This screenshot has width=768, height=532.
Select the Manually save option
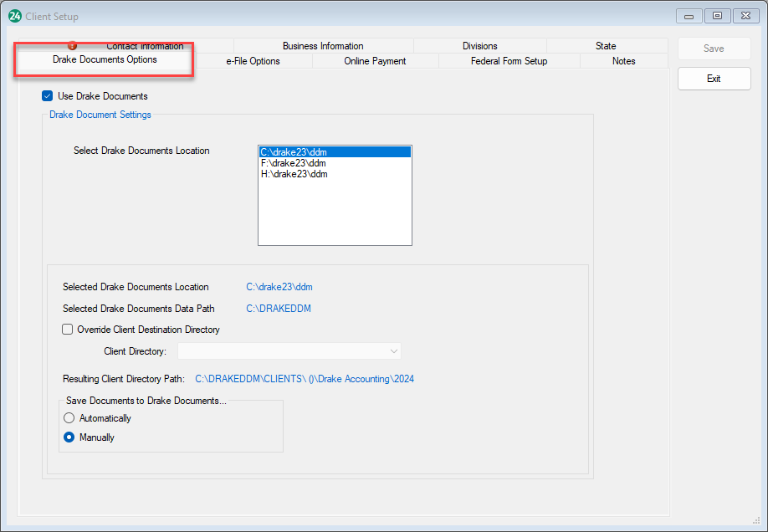coord(68,437)
